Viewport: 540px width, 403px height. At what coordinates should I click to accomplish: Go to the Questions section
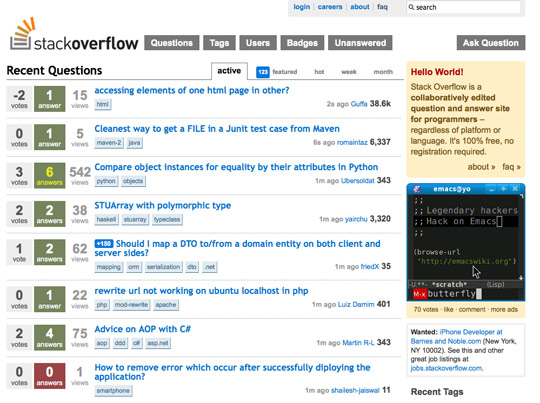pos(172,43)
